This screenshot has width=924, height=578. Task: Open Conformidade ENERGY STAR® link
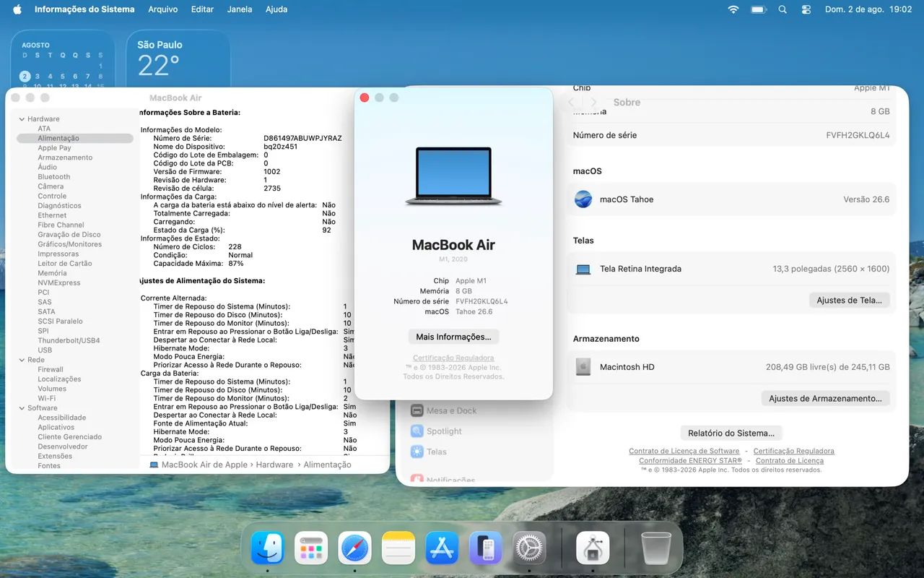(691, 460)
